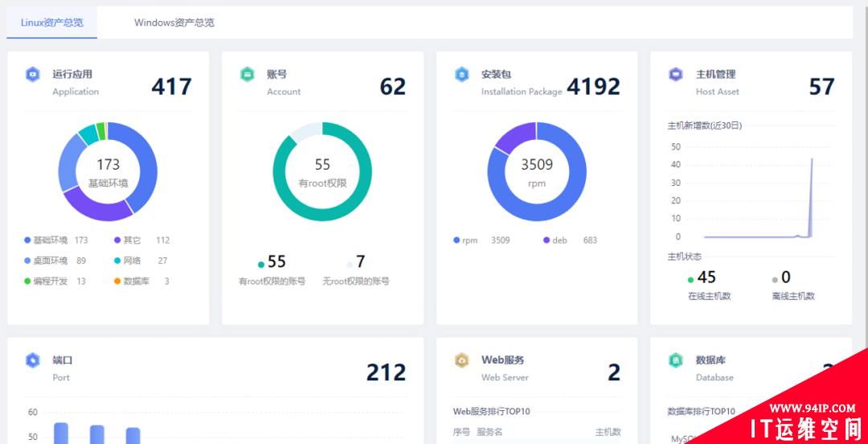The width and height of the screenshot is (868, 444).
Task: Click the 账号 account icon
Action: [x=248, y=74]
